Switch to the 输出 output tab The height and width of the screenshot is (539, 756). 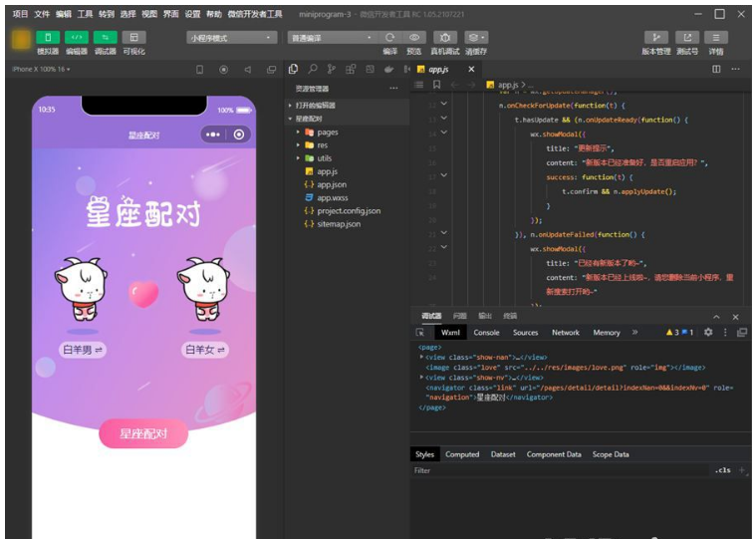pos(485,316)
